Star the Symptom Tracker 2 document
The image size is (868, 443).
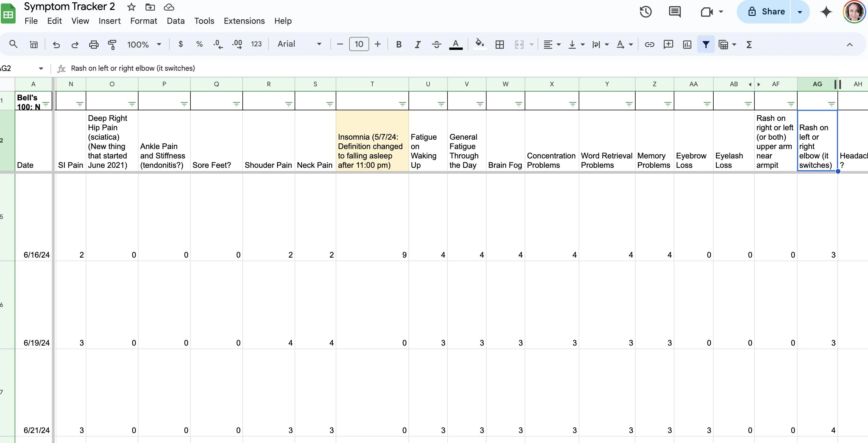(131, 7)
